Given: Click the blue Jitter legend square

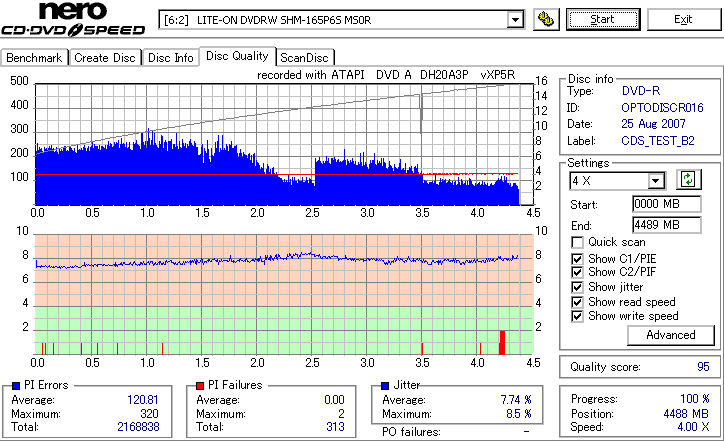Looking at the screenshot, I should pos(386,385).
